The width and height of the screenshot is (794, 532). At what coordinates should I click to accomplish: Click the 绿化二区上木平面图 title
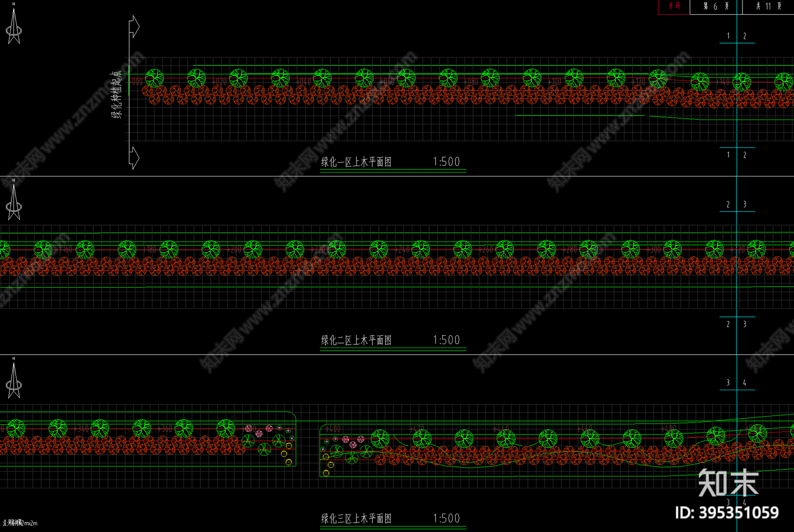click(356, 340)
